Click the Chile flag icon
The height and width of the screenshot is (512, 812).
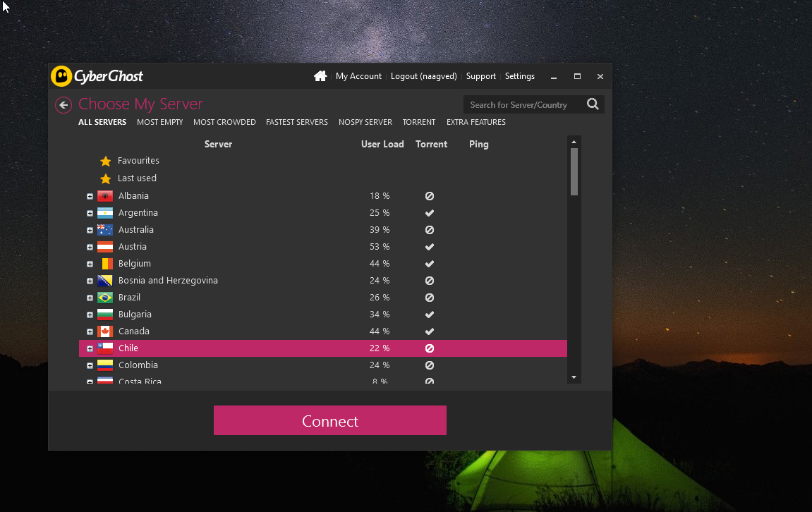pyautogui.click(x=105, y=348)
